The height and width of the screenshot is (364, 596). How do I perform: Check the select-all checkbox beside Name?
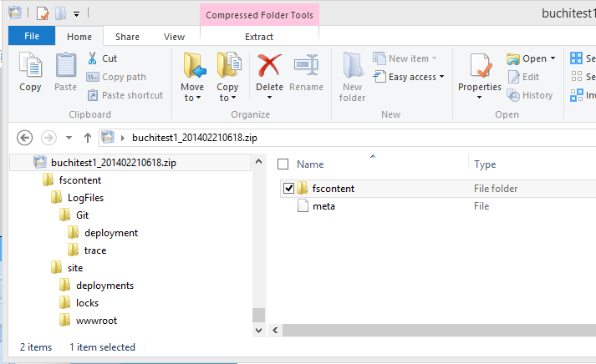pos(283,164)
